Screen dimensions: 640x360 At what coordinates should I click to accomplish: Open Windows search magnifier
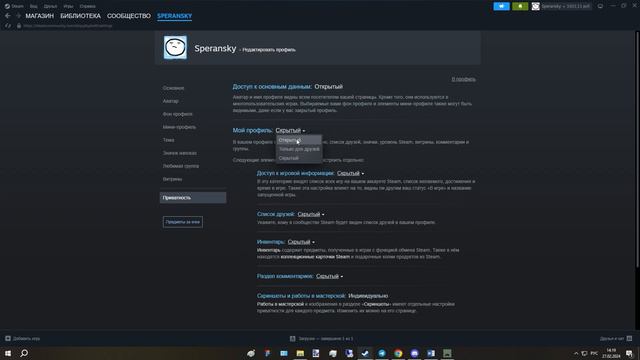coord(24,353)
